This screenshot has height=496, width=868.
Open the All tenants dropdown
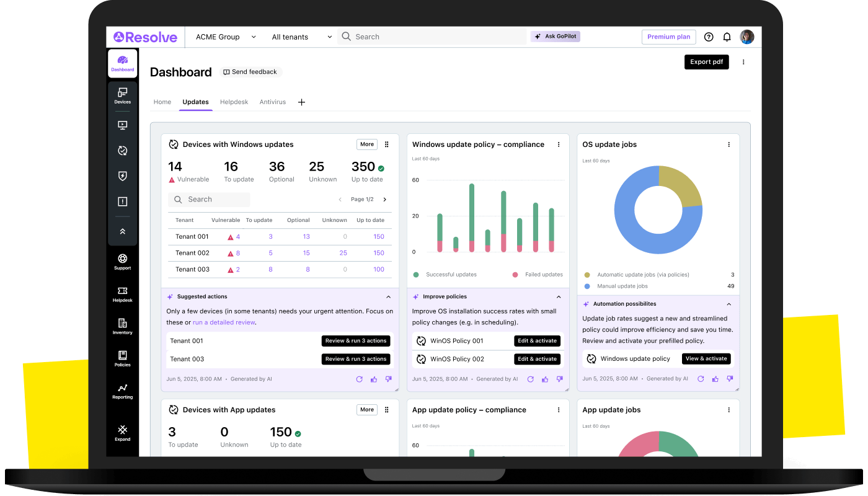302,37
